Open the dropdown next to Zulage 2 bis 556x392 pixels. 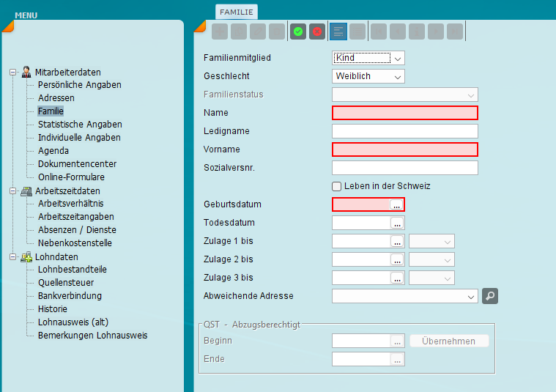[431, 259]
